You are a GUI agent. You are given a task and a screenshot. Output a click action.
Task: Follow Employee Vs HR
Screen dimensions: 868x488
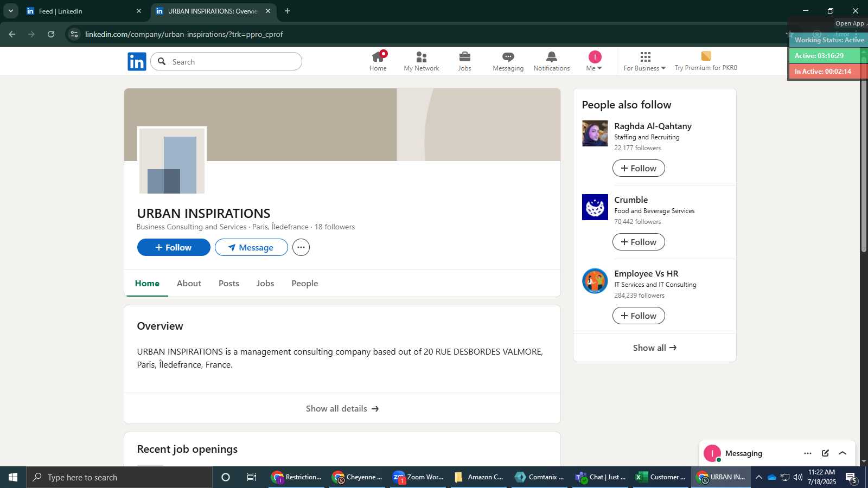pos(639,316)
